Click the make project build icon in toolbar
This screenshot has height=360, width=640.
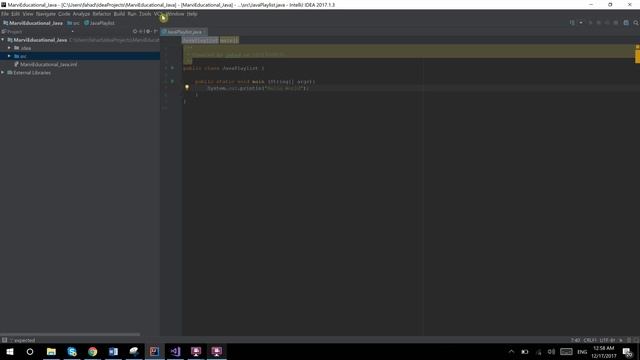tap(572, 23)
